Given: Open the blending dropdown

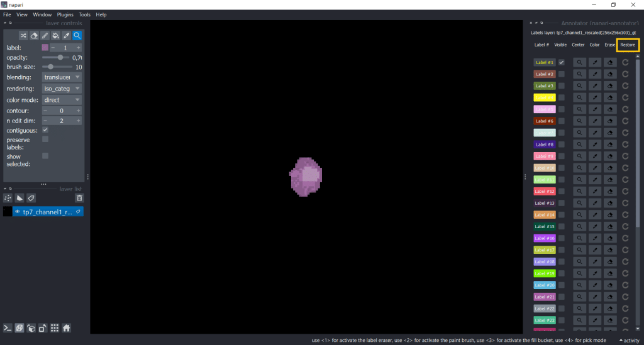Looking at the screenshot, I should (62, 77).
